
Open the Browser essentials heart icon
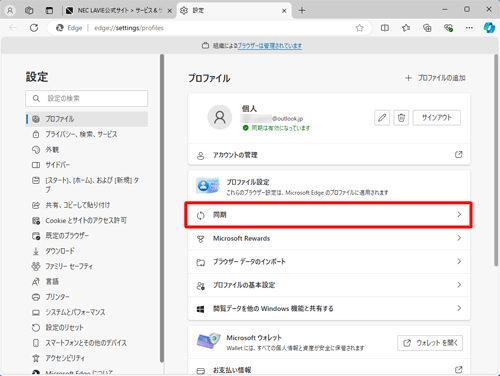(448, 28)
